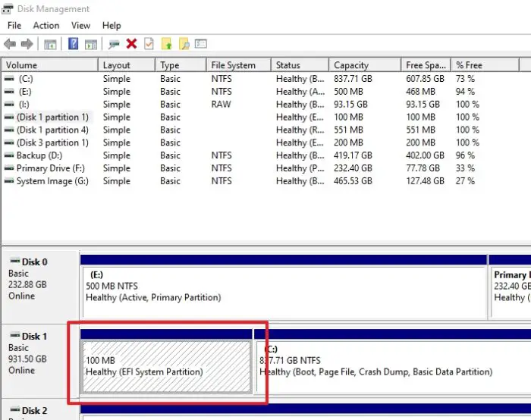Select System Image (G:) volume in list
This screenshot has width=531, height=420.
(55, 181)
